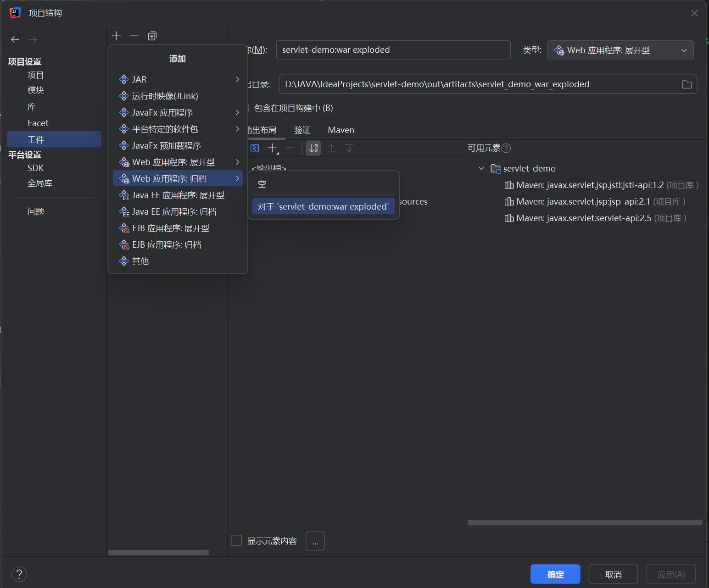Choose Java EE 应用程序: 归档 menu entry

[x=178, y=211]
